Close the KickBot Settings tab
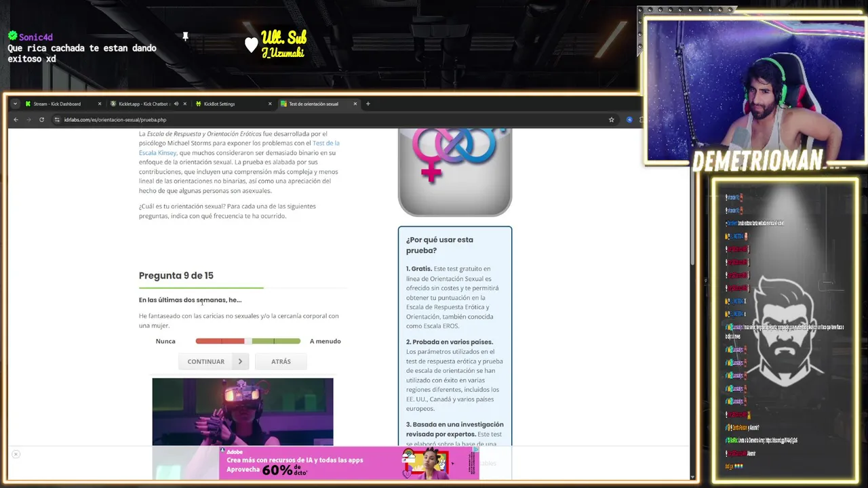The image size is (868, 488). (270, 104)
